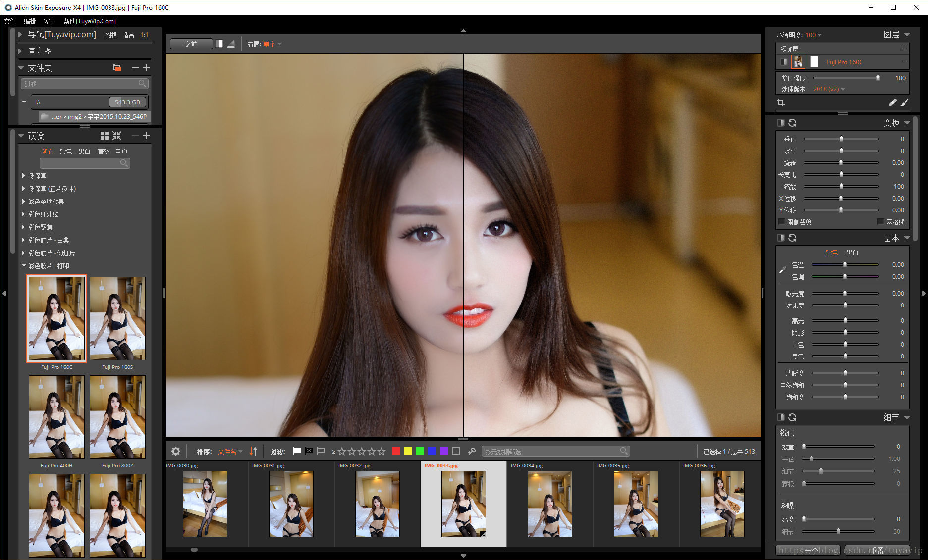Set zoom to 1:1
The height and width of the screenshot is (560, 928).
[144, 35]
